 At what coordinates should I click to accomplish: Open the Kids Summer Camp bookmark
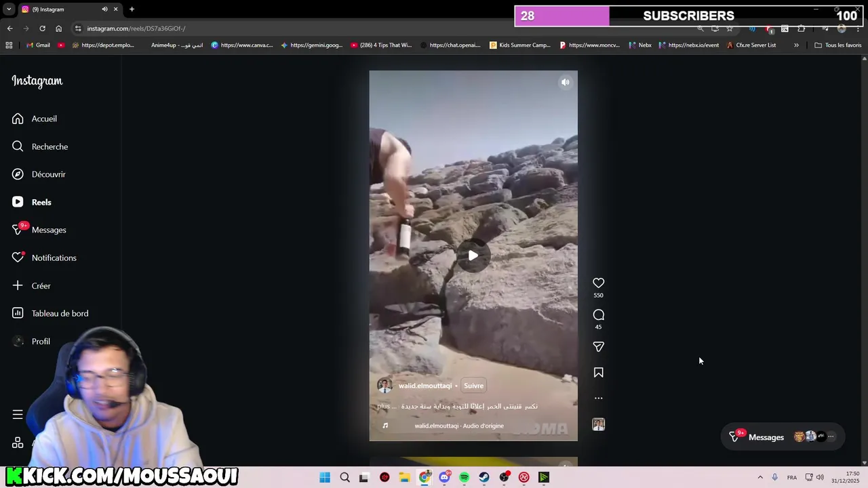point(519,45)
